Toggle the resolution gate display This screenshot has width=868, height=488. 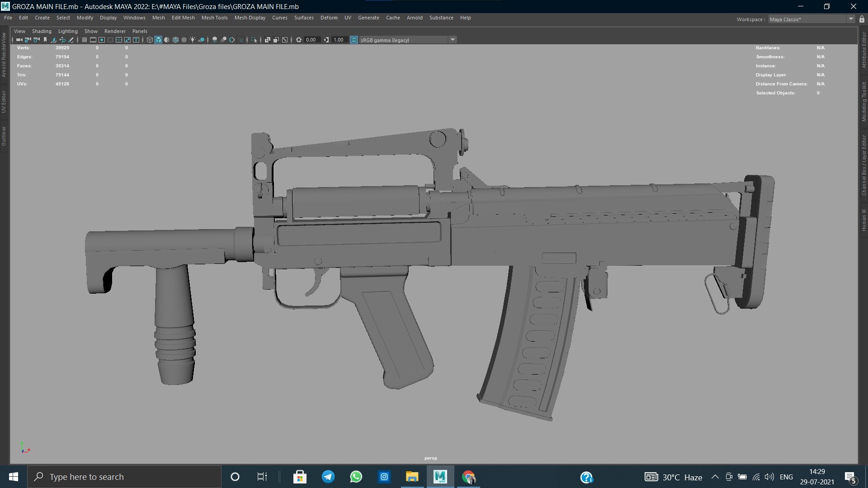[x=101, y=40]
